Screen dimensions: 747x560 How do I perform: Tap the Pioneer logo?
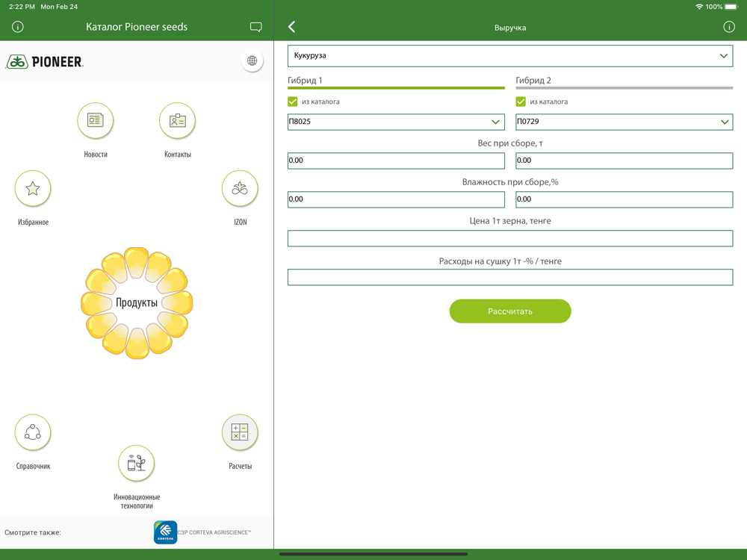pos(44,61)
